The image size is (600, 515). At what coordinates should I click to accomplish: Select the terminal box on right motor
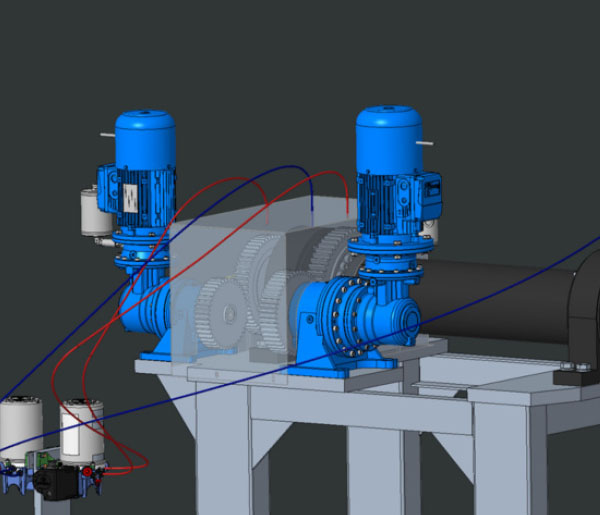click(x=430, y=196)
